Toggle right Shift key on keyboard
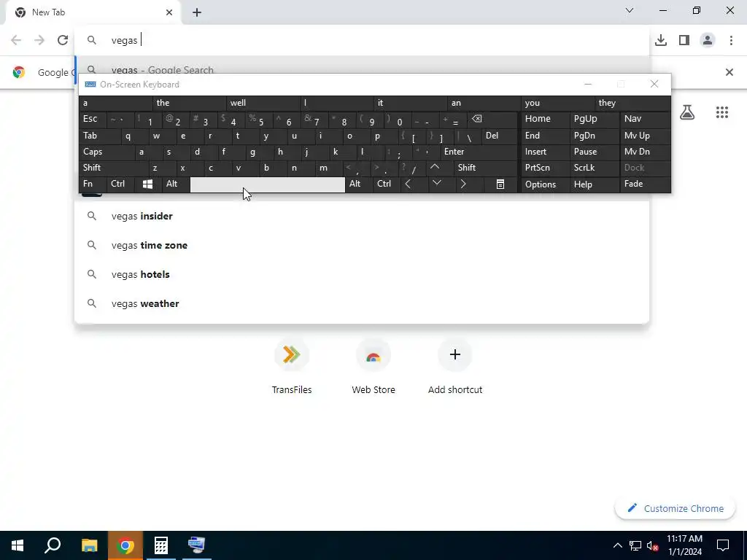The image size is (747, 560). pyautogui.click(x=486, y=168)
